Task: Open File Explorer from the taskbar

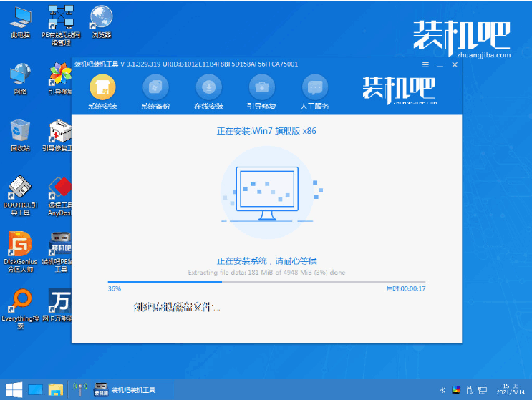Action: (x=56, y=390)
